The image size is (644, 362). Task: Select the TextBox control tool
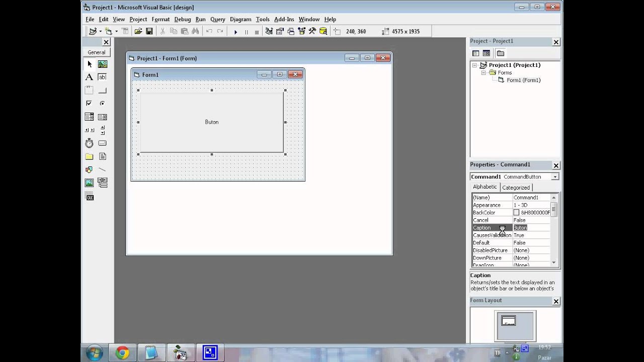103,77
